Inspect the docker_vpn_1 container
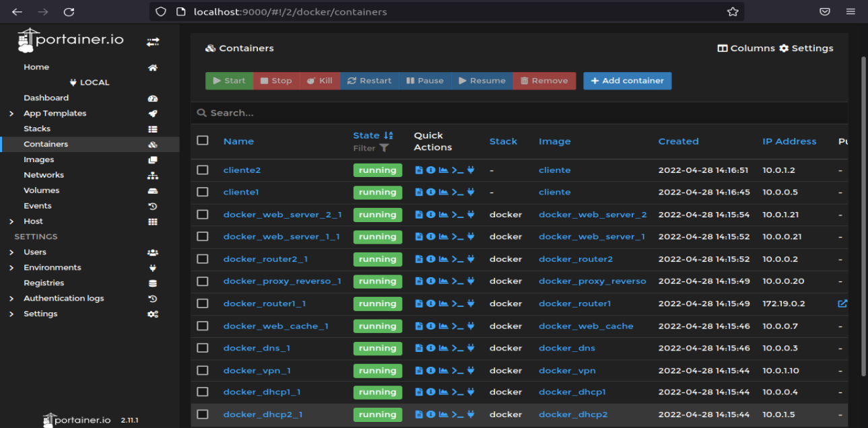Image resolution: width=868 pixels, height=428 pixels. [430, 370]
